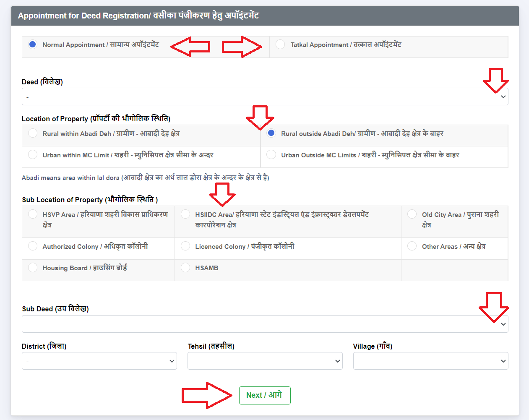
Task: Select HSVP Area sub location
Action: tap(33, 214)
